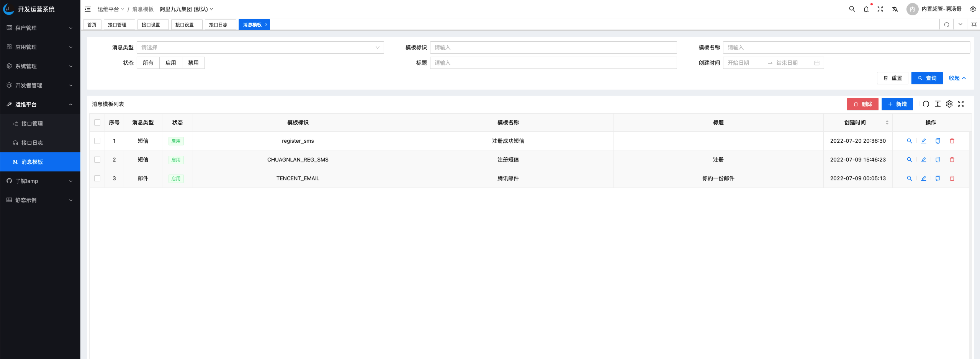The width and height of the screenshot is (980, 359).
Task: Open 接口管理 in the sidebar
Action: 32,124
